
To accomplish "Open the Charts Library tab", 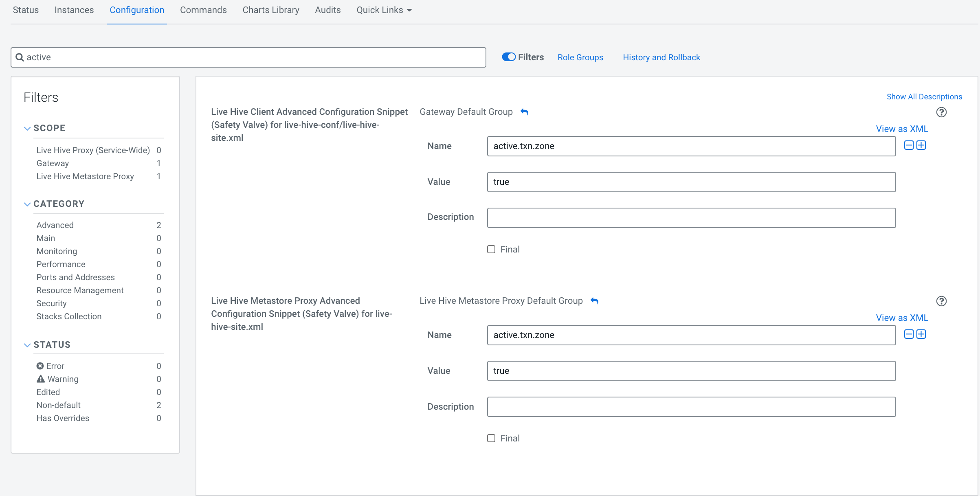I will tap(271, 10).
